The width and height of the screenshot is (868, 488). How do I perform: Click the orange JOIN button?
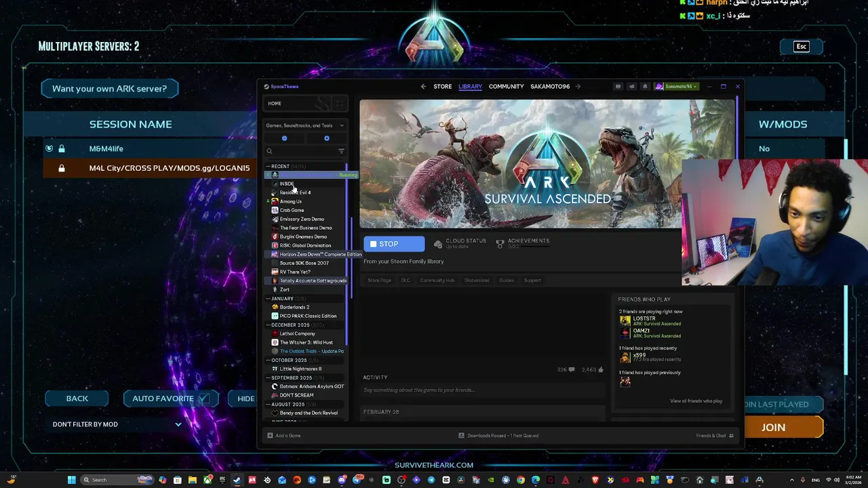coord(783,428)
